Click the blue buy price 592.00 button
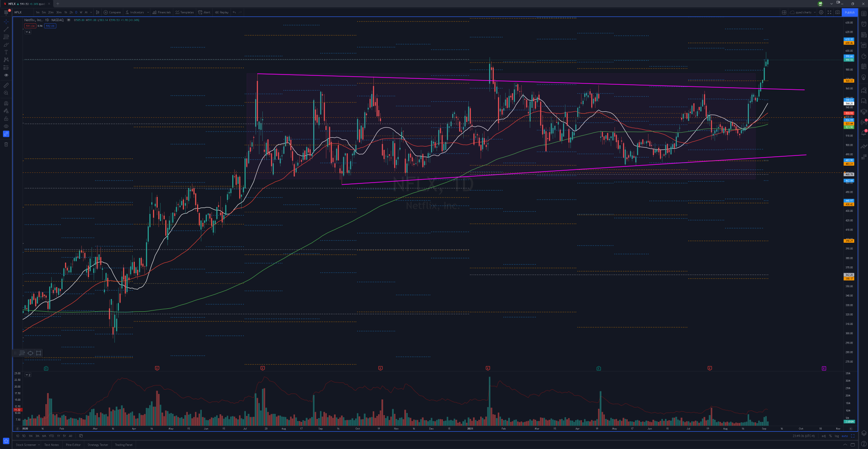Viewport: 868px width, 449px height. pyautogui.click(x=50, y=26)
